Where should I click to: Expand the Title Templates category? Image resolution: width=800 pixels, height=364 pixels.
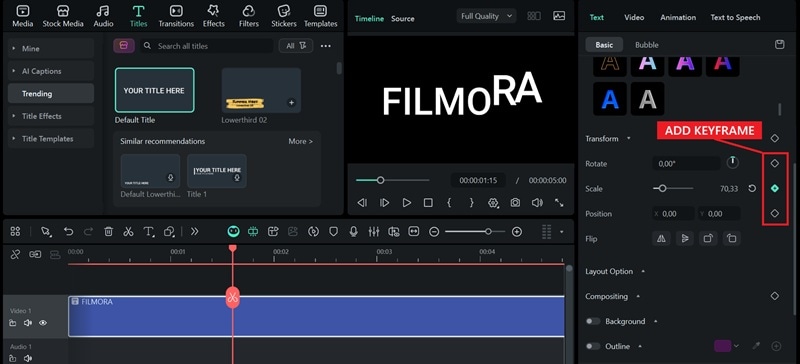[x=51, y=138]
